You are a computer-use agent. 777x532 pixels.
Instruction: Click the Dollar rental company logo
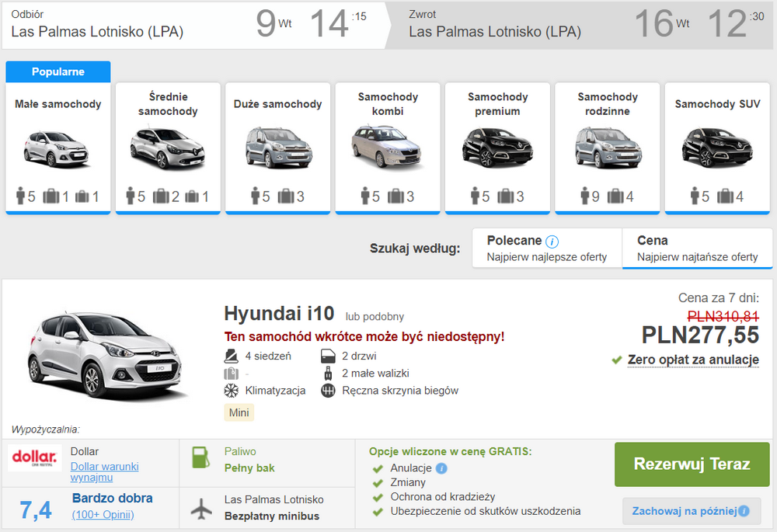[35, 457]
